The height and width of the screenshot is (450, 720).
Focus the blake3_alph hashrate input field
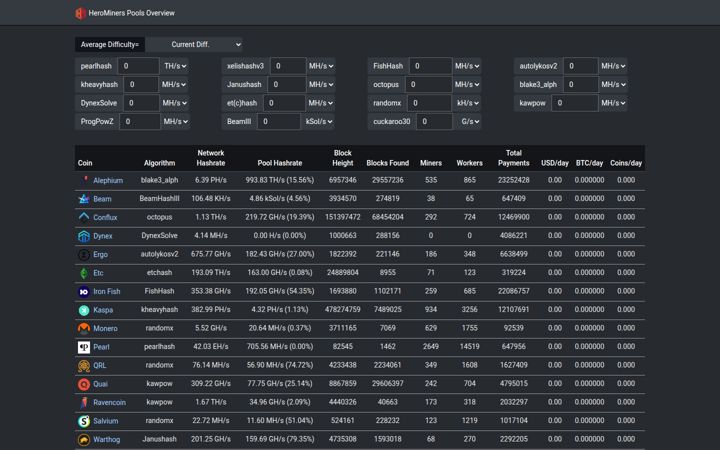pyautogui.click(x=580, y=84)
